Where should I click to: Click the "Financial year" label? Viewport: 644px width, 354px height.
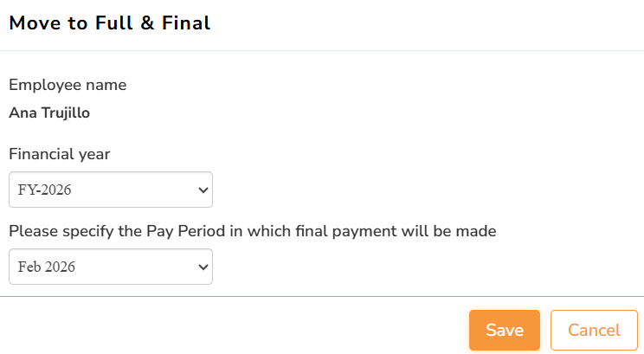point(60,154)
